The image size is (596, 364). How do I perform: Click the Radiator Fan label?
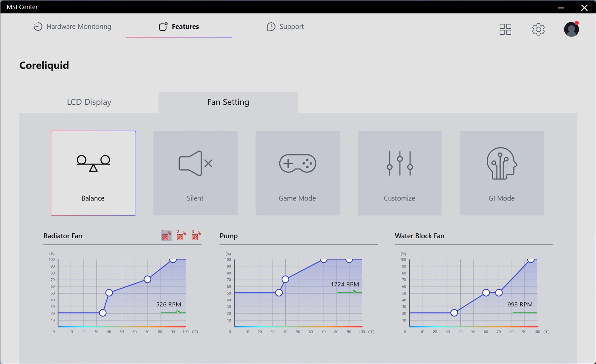click(63, 236)
